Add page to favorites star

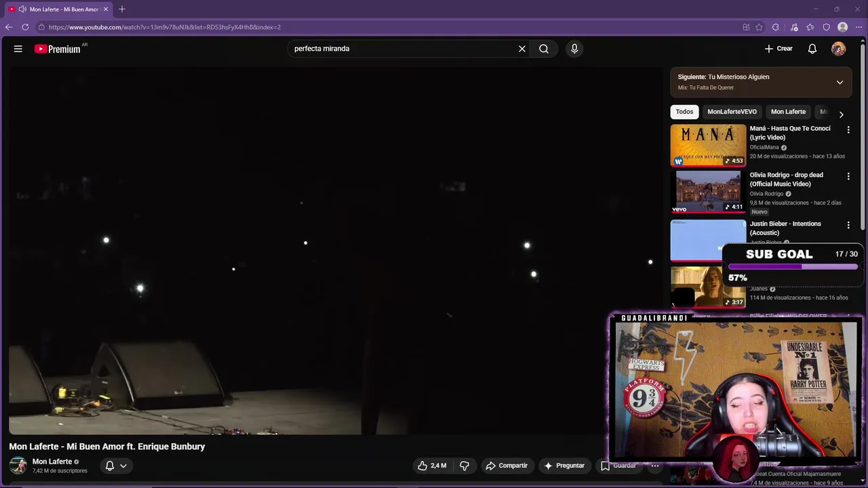coord(759,27)
